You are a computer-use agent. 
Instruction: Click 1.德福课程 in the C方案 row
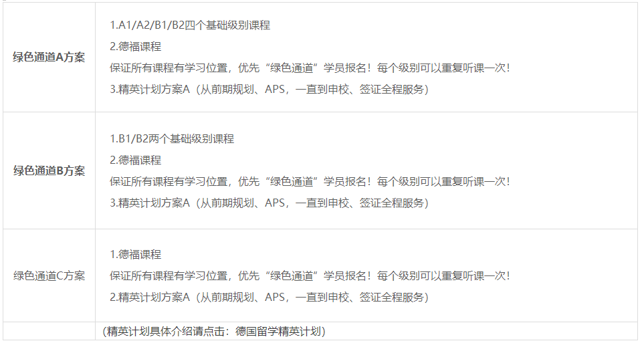tap(136, 255)
